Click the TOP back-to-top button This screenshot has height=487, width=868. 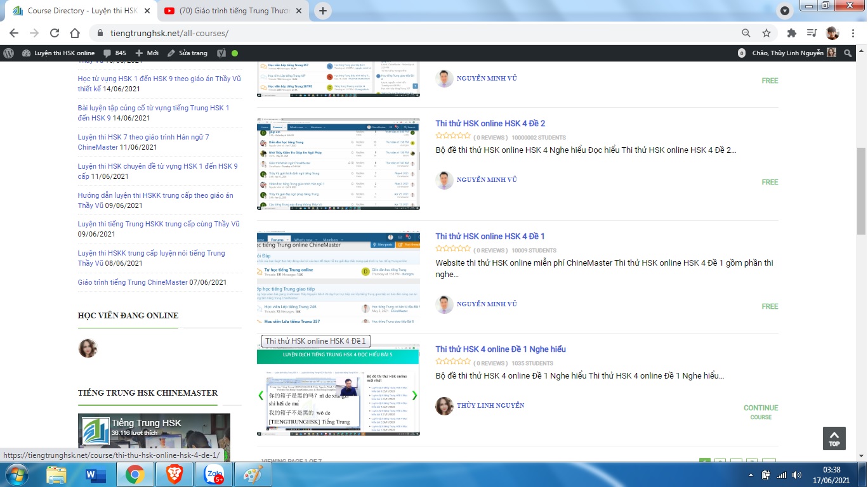834,438
